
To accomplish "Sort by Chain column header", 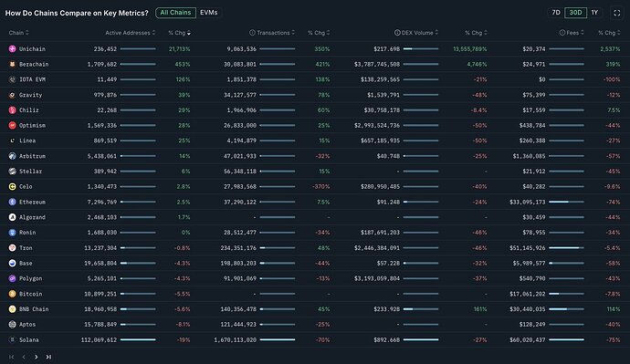I will (x=19, y=33).
